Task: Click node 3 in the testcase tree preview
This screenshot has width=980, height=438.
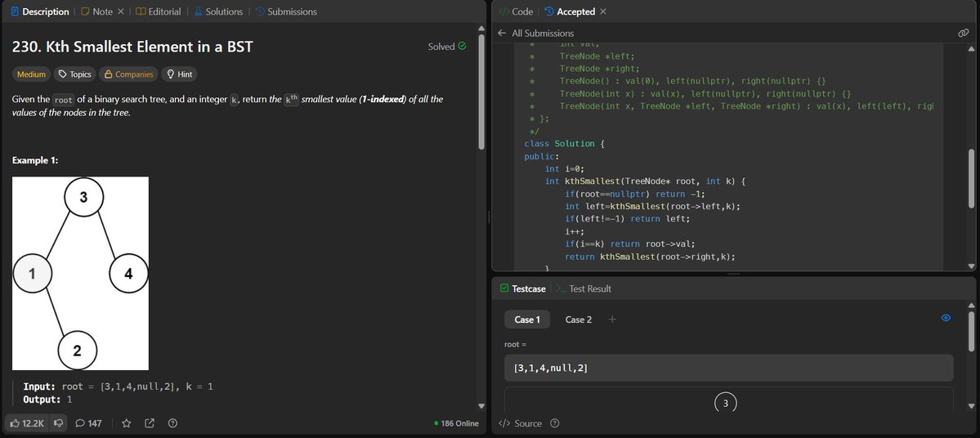Action: [x=726, y=404]
